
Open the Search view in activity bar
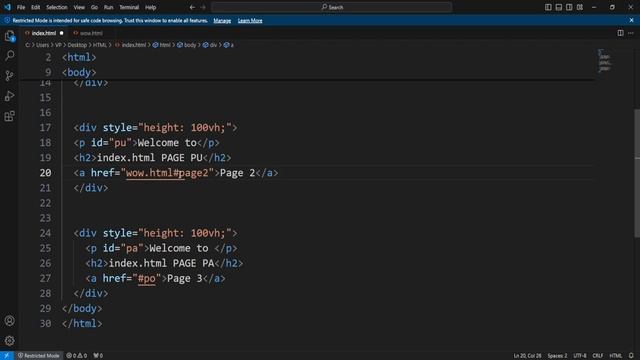[x=9, y=55]
